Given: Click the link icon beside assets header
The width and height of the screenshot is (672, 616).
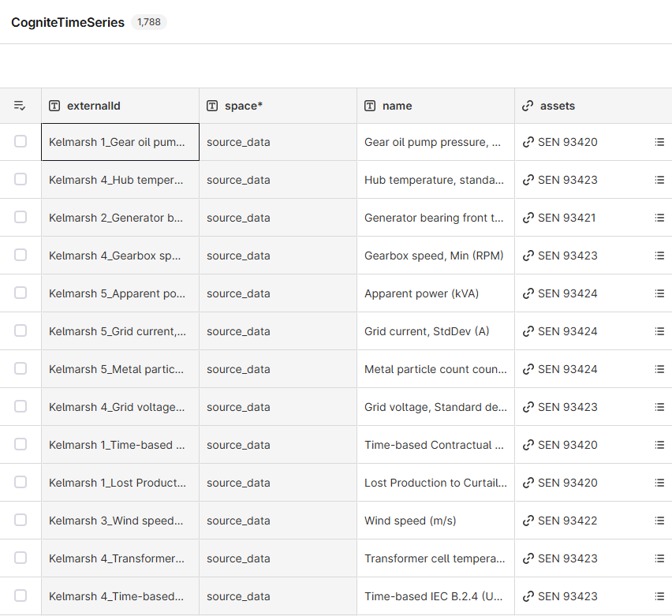Looking at the screenshot, I should [528, 106].
